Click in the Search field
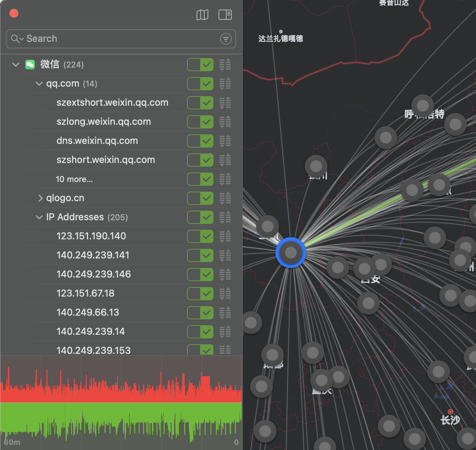The width and height of the screenshot is (476, 450). [x=121, y=39]
